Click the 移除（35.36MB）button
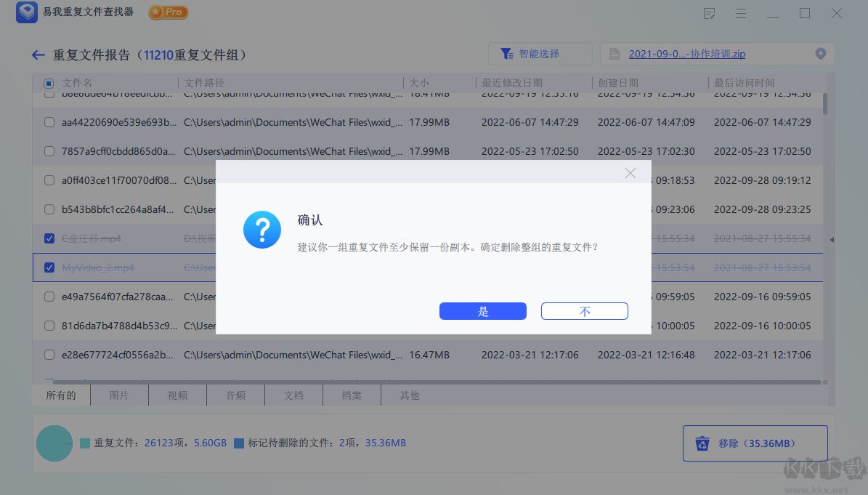This screenshot has width=868, height=495. coord(755,443)
